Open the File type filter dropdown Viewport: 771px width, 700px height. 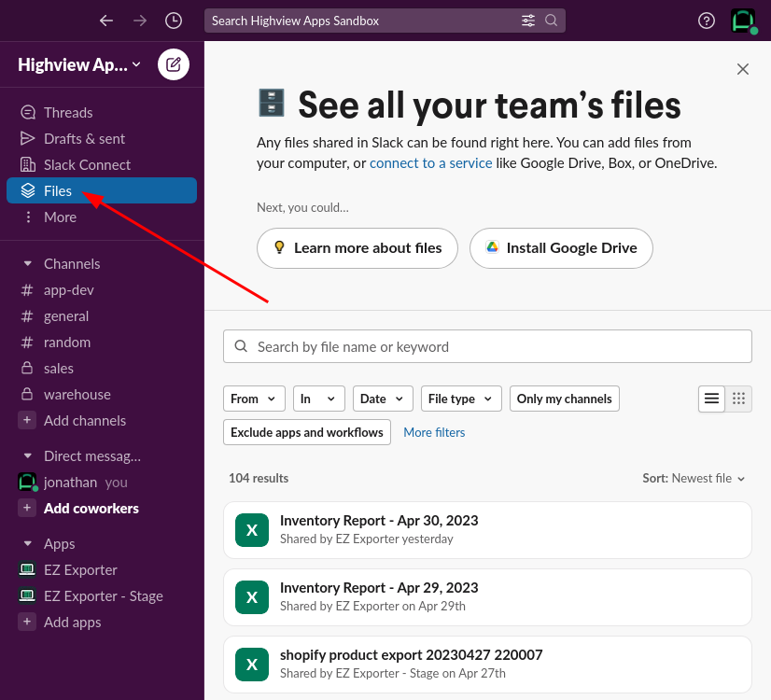pos(461,399)
